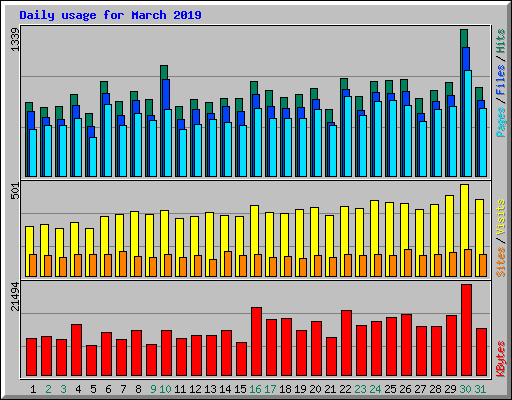This screenshot has height=400, width=512.
Task: Click the yellow Visits bar for day 30
Action: [x=464, y=217]
